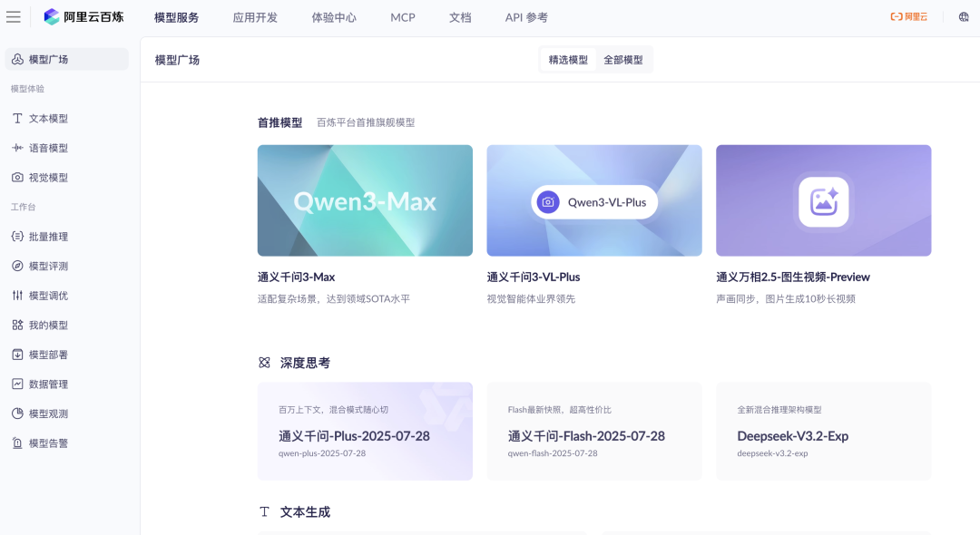Viewport: 980px width, 535px height.
Task: Click 通义千问3-Max title link
Action: tap(296, 277)
